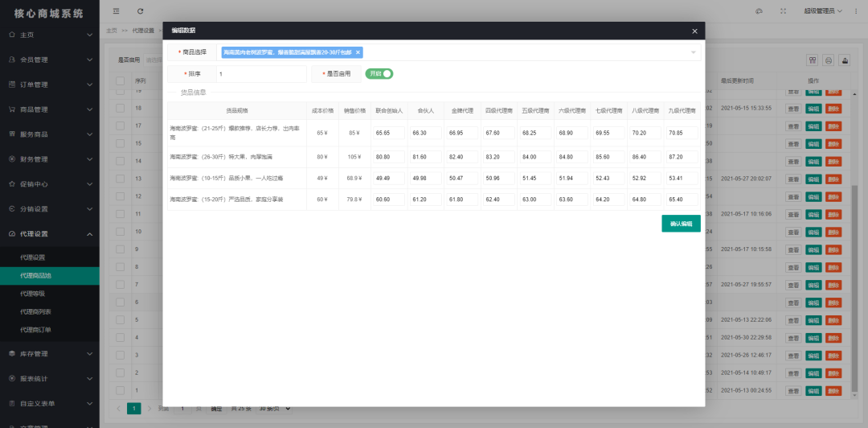The image size is (868, 428).
Task: Expand the 财务管理 sidebar chevron
Action: [90, 159]
